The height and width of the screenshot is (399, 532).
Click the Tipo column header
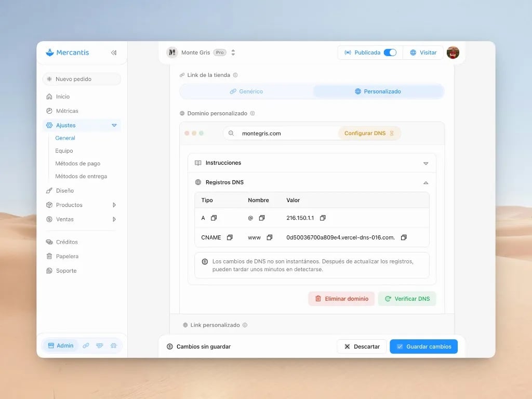click(207, 200)
